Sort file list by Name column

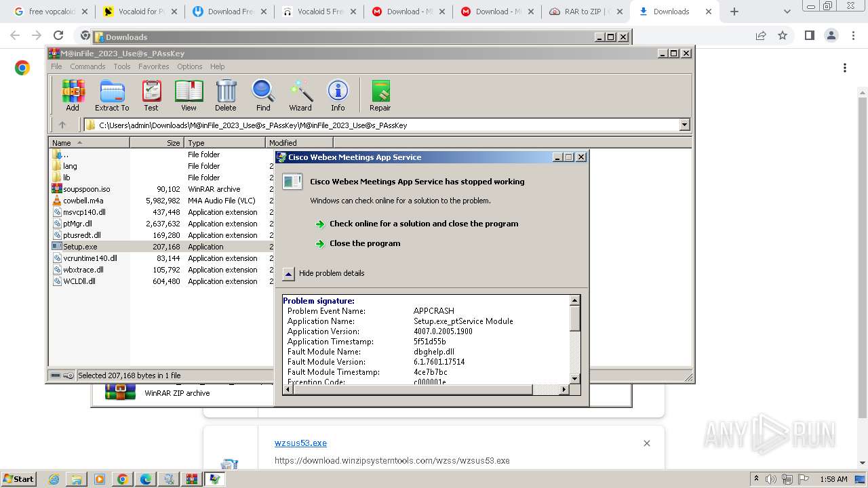(x=89, y=142)
